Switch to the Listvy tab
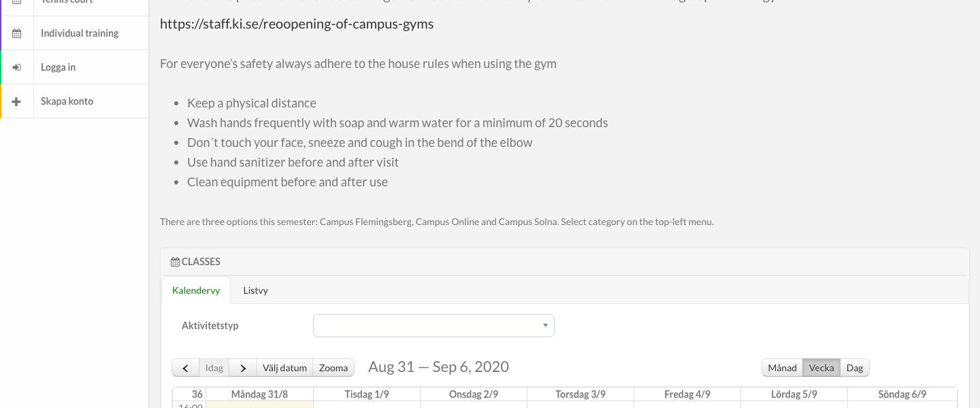Image resolution: width=980 pixels, height=408 pixels. (x=255, y=290)
